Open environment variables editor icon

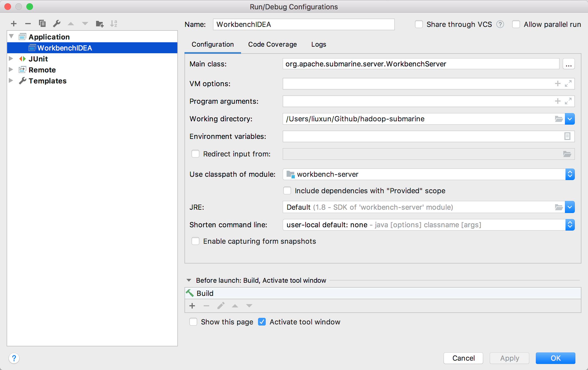567,136
